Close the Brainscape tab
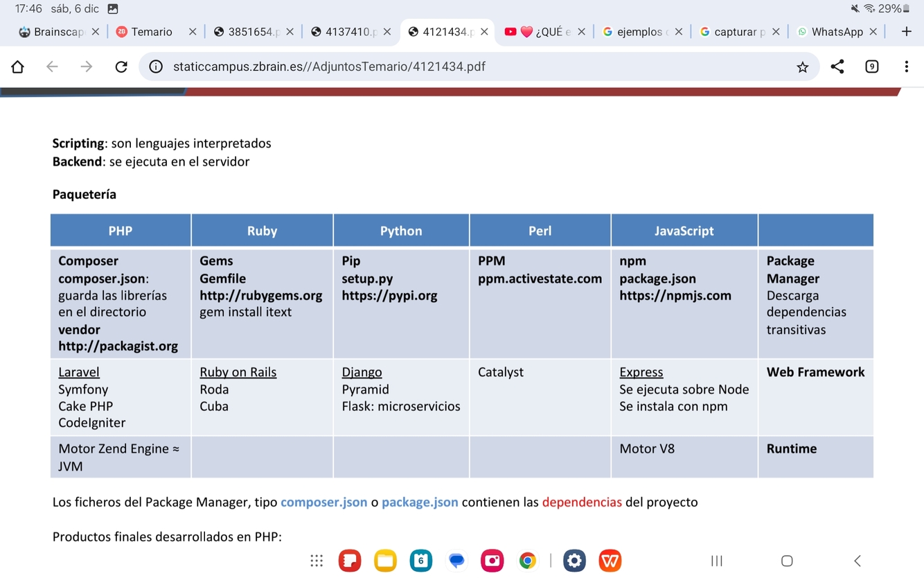Screen dimensions: 924x578 tap(96, 32)
